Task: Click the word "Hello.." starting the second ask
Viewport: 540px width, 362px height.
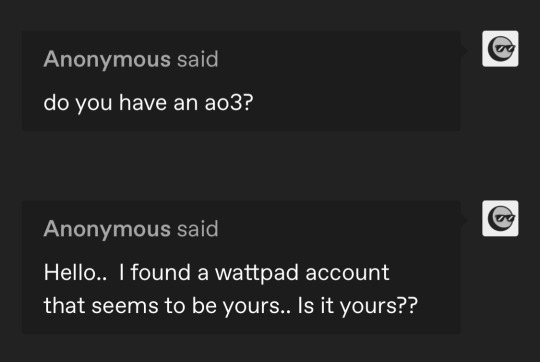Action: pos(75,272)
